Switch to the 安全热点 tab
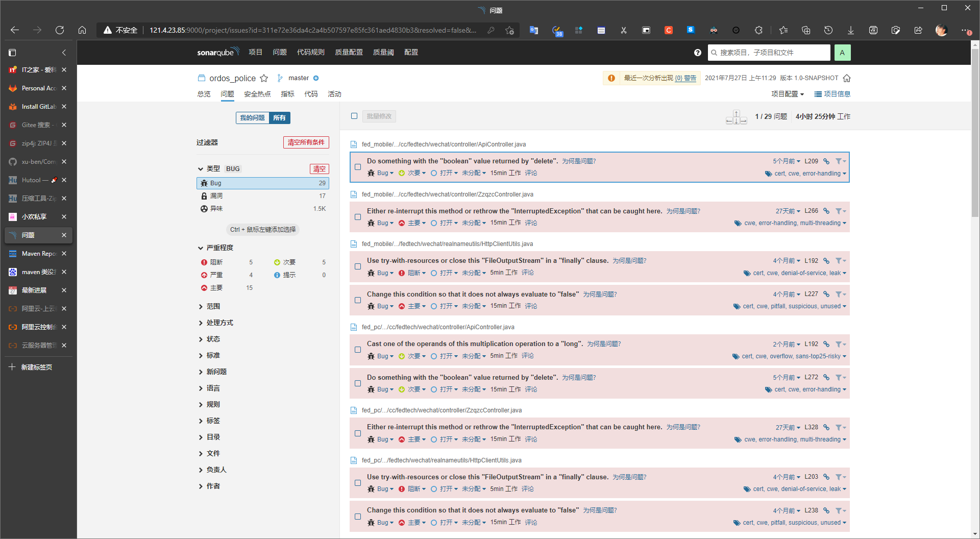Image resolution: width=980 pixels, height=539 pixels. (x=257, y=94)
